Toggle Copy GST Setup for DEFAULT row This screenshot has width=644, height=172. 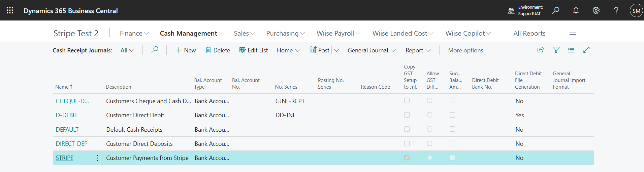[407, 129]
